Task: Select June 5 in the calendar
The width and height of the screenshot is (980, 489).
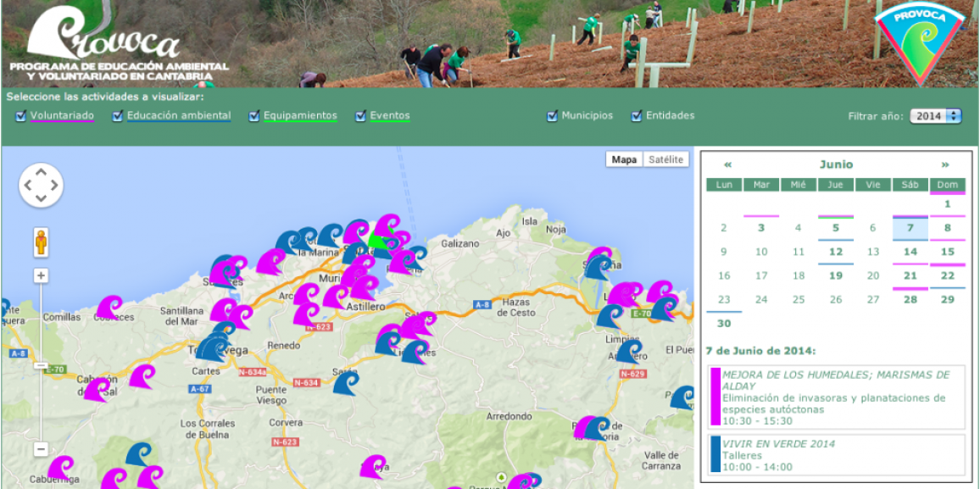Action: tap(836, 228)
